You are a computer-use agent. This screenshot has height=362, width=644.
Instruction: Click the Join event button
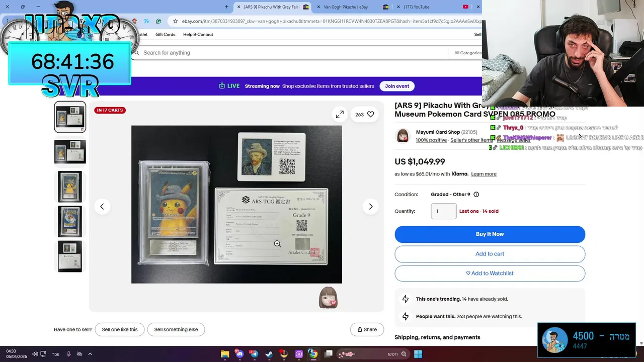click(x=397, y=86)
